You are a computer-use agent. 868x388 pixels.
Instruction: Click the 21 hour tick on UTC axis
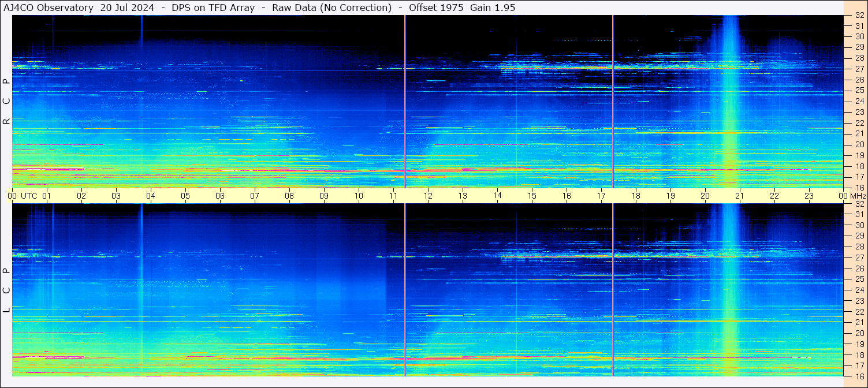[740, 196]
